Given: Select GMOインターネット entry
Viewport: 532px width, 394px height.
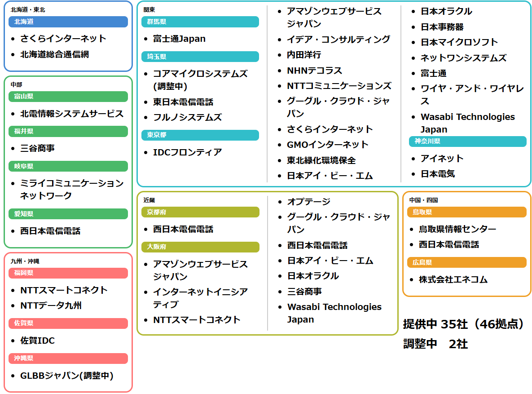Looking at the screenshot, I should point(328,145).
